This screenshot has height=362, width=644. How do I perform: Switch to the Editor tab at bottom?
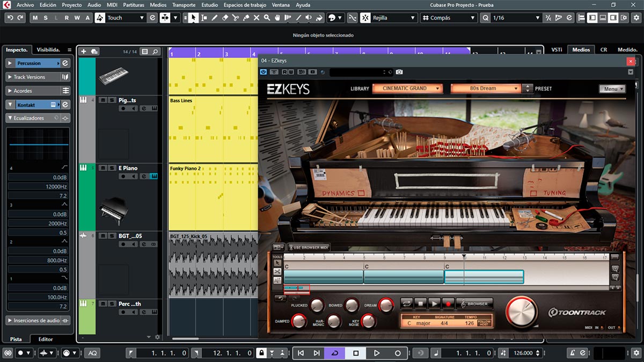[x=46, y=339]
